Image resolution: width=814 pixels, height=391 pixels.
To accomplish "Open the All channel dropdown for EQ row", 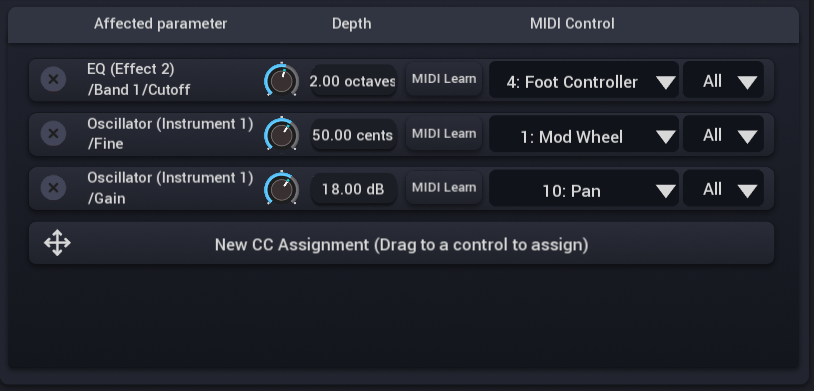I will point(723,80).
